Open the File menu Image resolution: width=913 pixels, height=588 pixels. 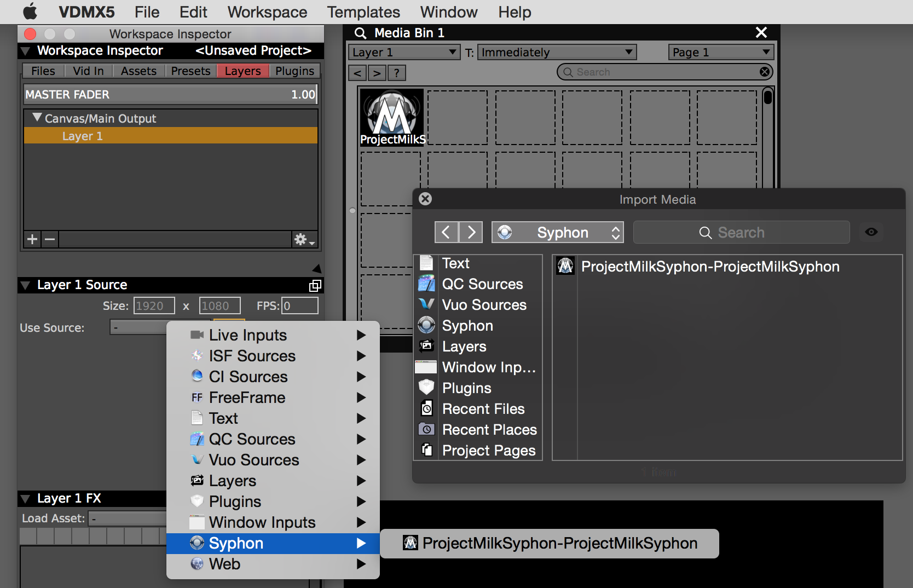click(x=147, y=11)
